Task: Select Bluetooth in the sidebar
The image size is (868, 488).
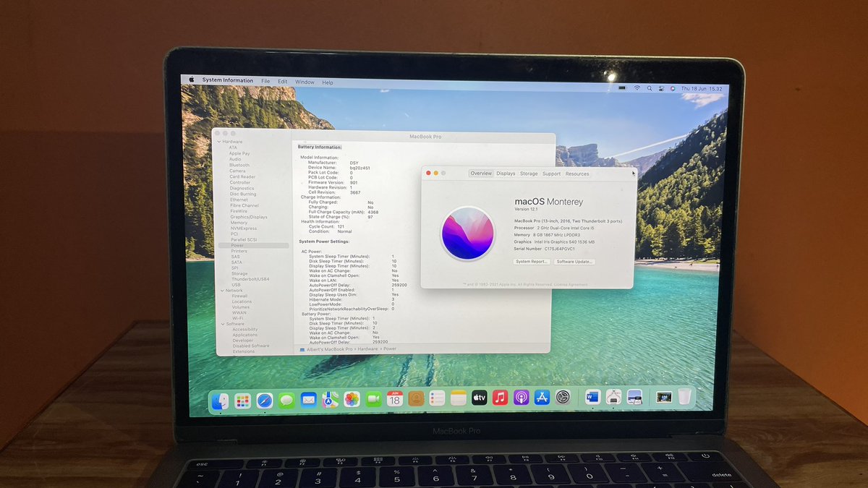Action: click(239, 165)
